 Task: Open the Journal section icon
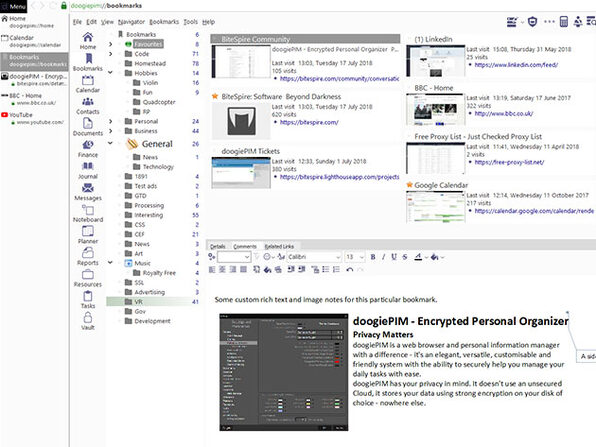(x=88, y=170)
